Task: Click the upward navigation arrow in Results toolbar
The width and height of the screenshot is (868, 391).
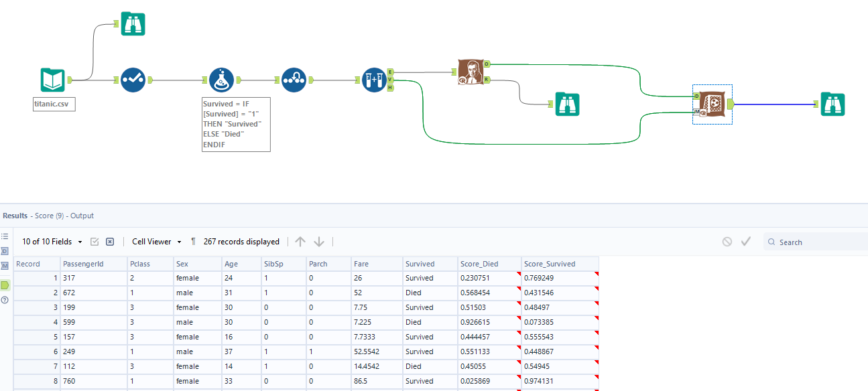Action: (x=300, y=241)
